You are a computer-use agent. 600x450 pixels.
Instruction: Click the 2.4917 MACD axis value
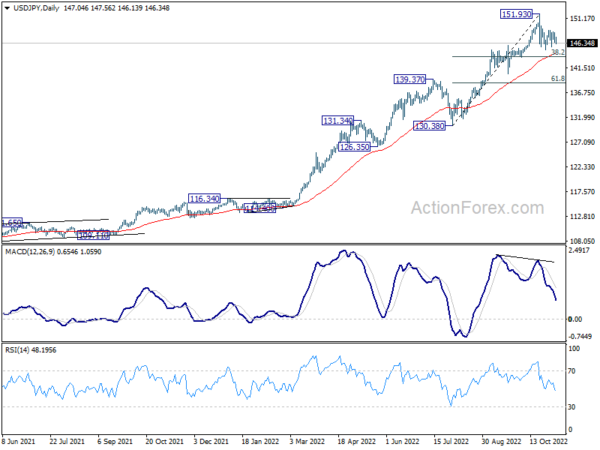[x=581, y=252]
